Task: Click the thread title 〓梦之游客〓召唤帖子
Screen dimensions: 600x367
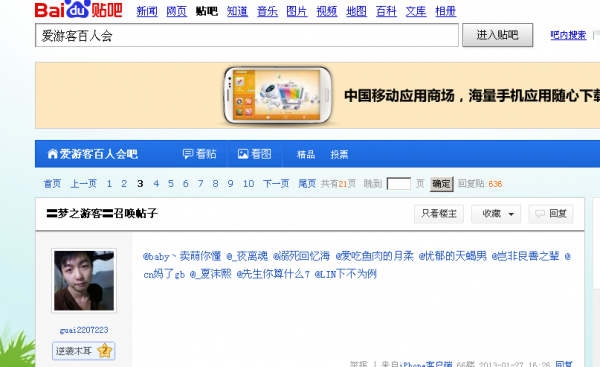Action: (x=102, y=213)
